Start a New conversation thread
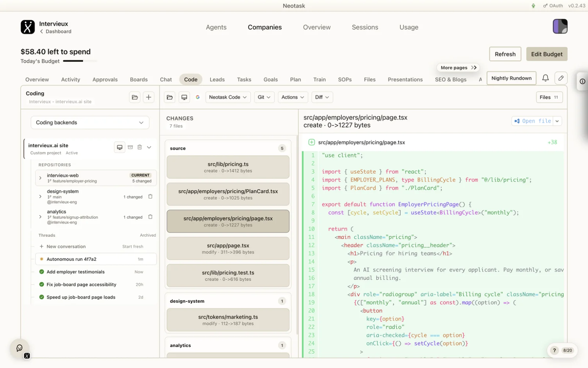Image resolution: width=588 pixels, height=368 pixels. tap(66, 247)
